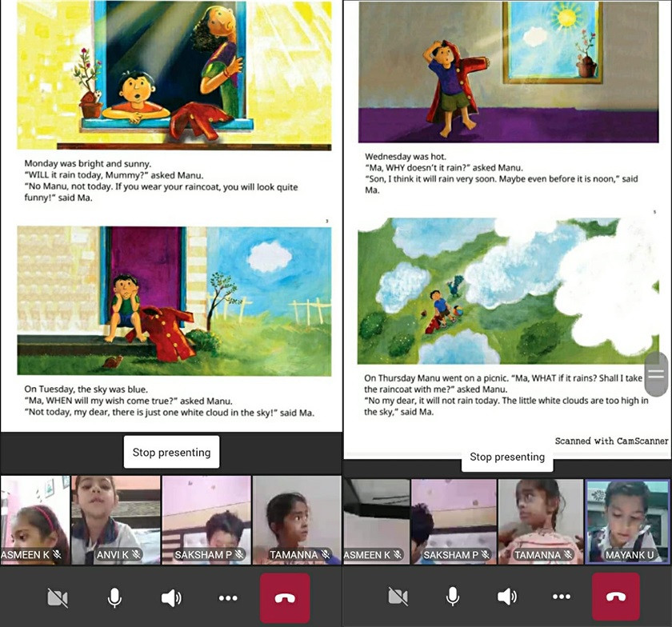This screenshot has height=627, width=672.
Task: Tap the Tuesday doorstep illustration
Action: click(x=174, y=301)
